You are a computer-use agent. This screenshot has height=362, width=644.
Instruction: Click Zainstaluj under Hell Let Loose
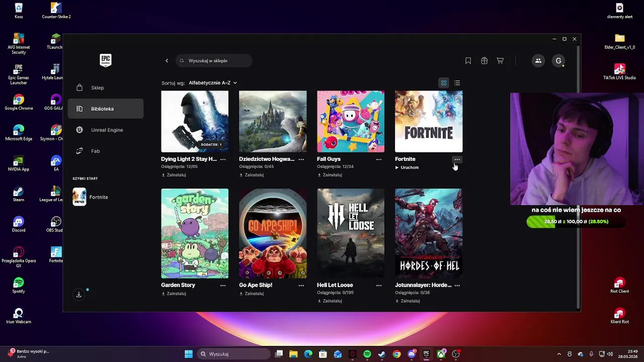330,301
